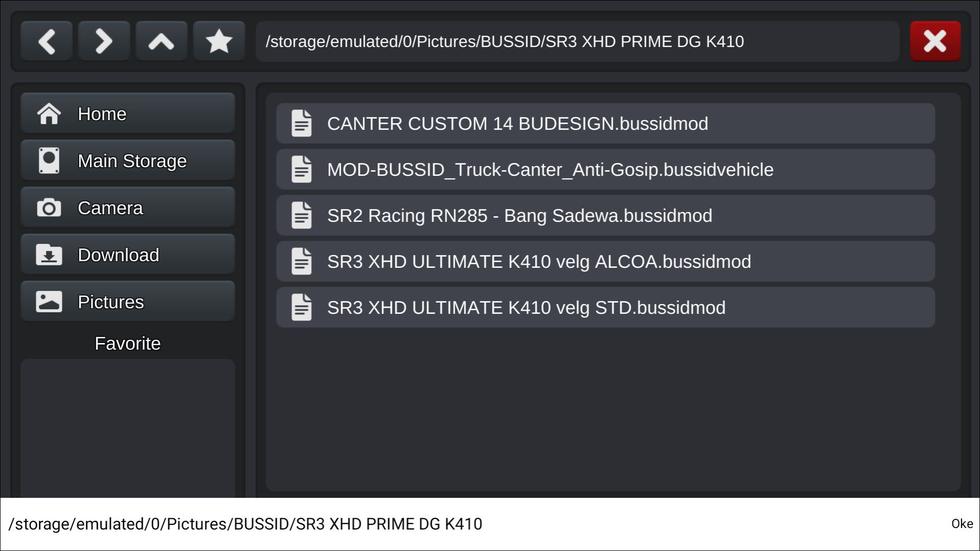Select the Home house icon
This screenshot has height=551, width=980.
coord(50,113)
